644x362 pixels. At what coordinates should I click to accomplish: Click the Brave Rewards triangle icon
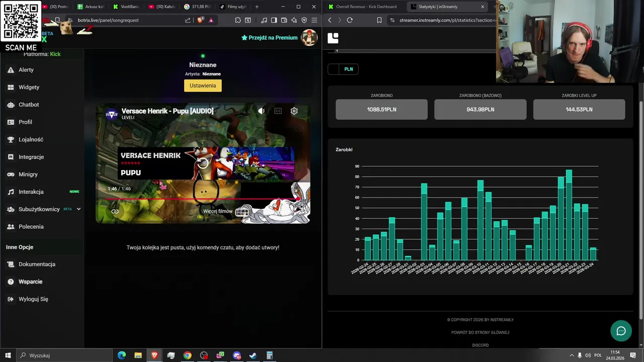[211, 20]
